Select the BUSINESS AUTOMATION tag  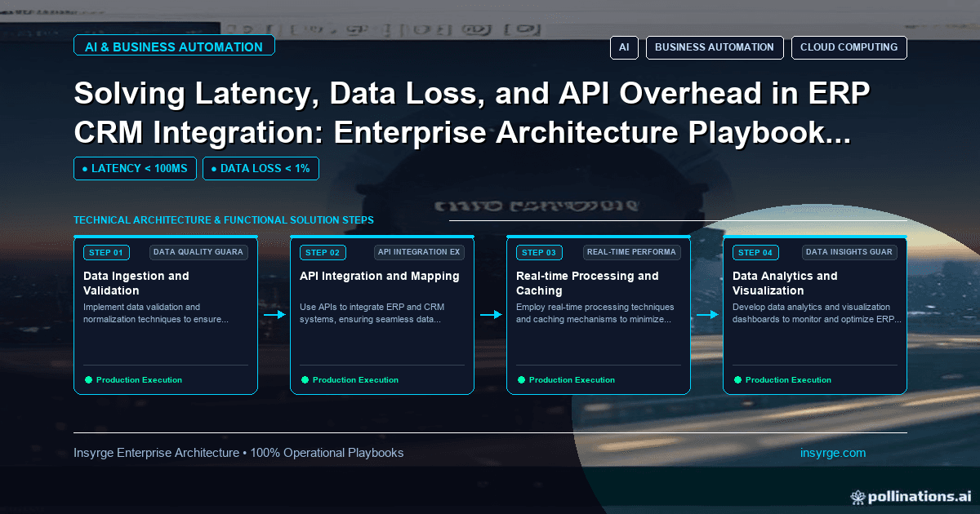coord(715,47)
